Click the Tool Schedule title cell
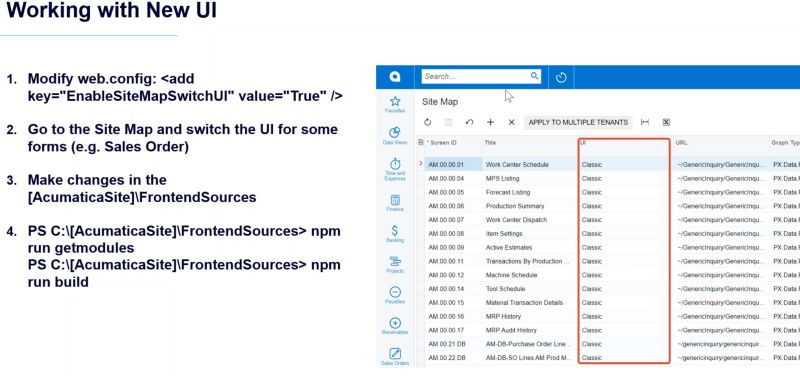The height and width of the screenshot is (376, 800). pyautogui.click(x=530, y=289)
